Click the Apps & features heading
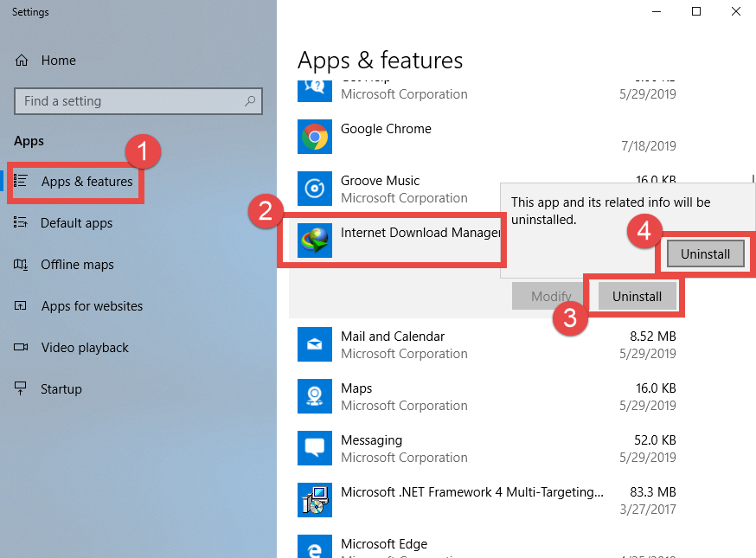This screenshot has width=756, height=558. 380,61
